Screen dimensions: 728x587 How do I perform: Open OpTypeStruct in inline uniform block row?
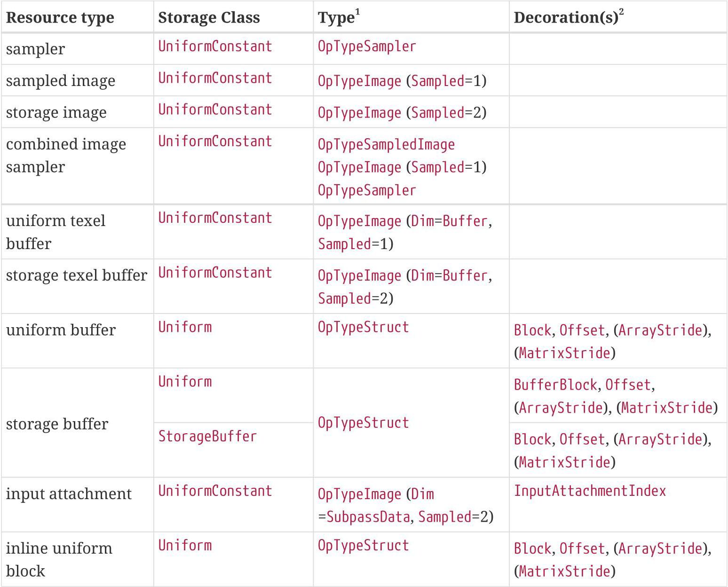[363, 545]
